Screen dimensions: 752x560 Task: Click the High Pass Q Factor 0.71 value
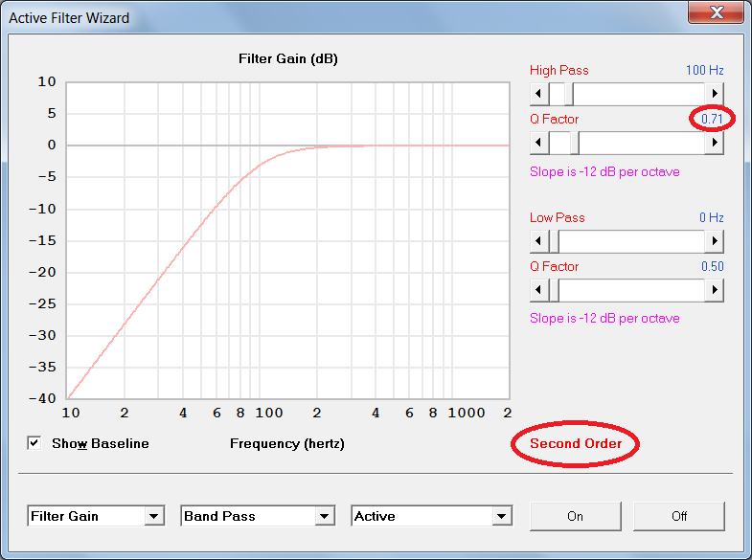coord(712,119)
